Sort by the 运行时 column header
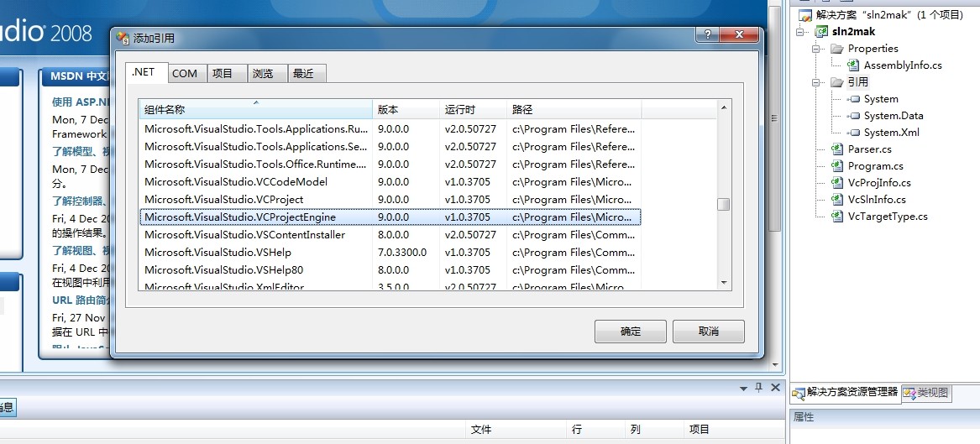The height and width of the screenshot is (444, 980). 473,109
